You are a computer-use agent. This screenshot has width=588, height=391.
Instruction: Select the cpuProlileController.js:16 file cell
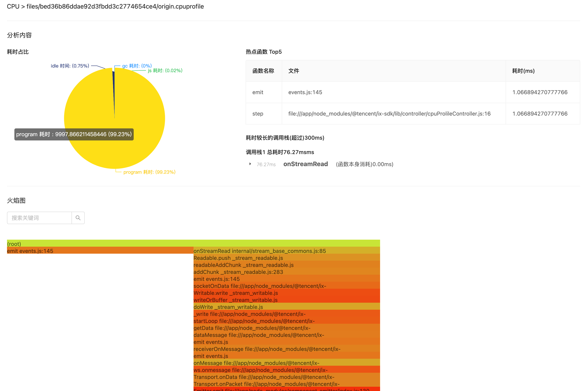pos(394,114)
